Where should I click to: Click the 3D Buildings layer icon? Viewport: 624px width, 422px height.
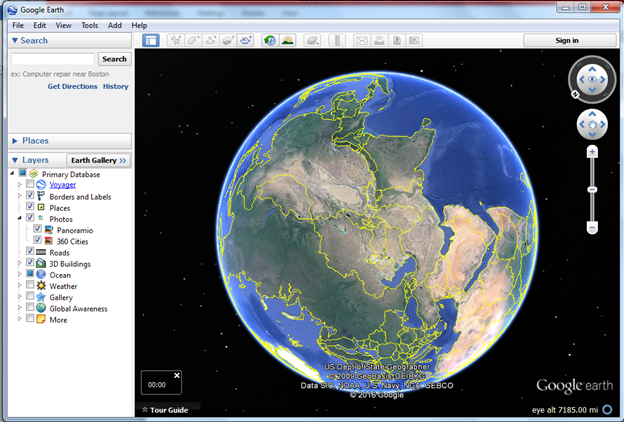[41, 264]
